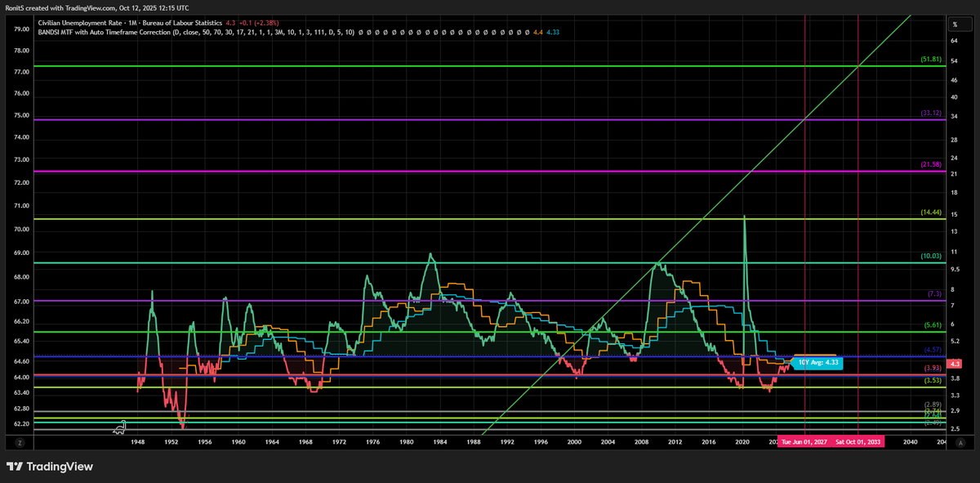Select the magenta (21.58) level label
Image resolution: width=980 pixels, height=483 pixels.
(x=931, y=165)
